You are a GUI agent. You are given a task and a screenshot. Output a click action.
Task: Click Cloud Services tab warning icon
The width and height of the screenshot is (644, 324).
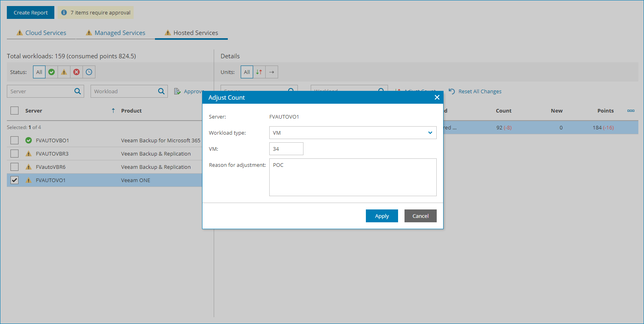click(x=19, y=33)
